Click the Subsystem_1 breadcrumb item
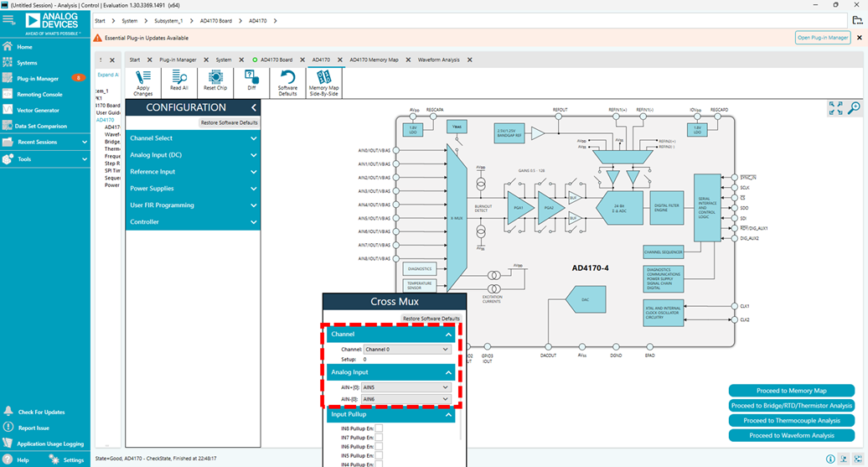This screenshot has height=467, width=868. [x=168, y=20]
